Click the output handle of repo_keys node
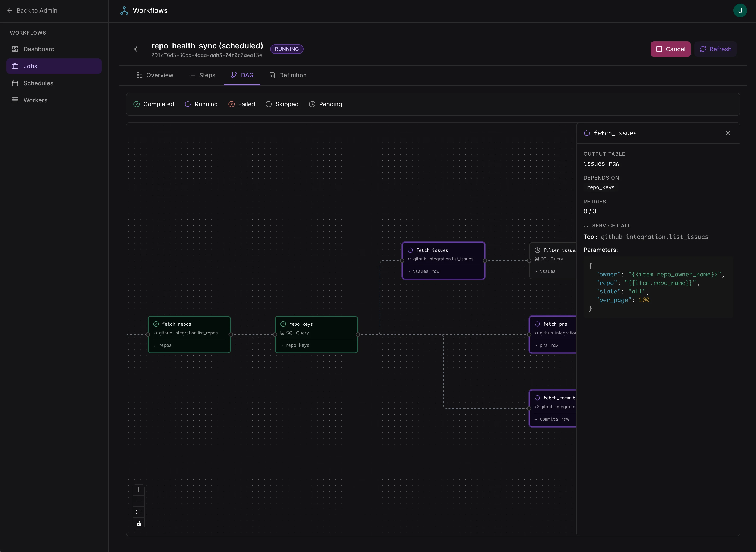Image resolution: width=756 pixels, height=552 pixels. click(358, 334)
